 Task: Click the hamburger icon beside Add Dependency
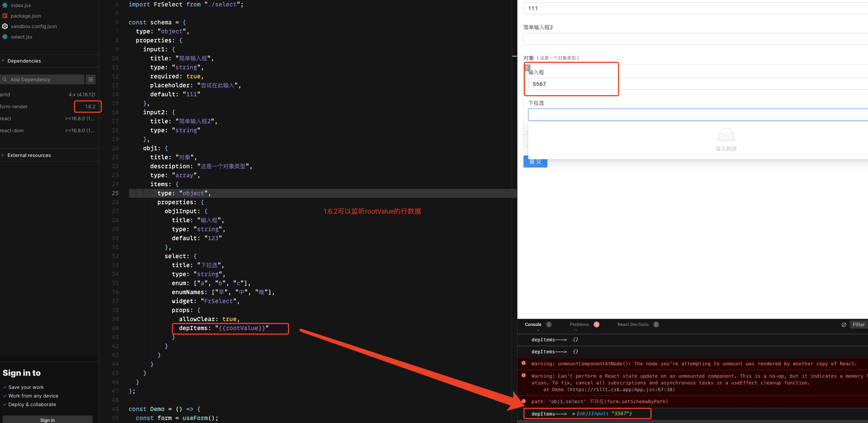point(91,79)
